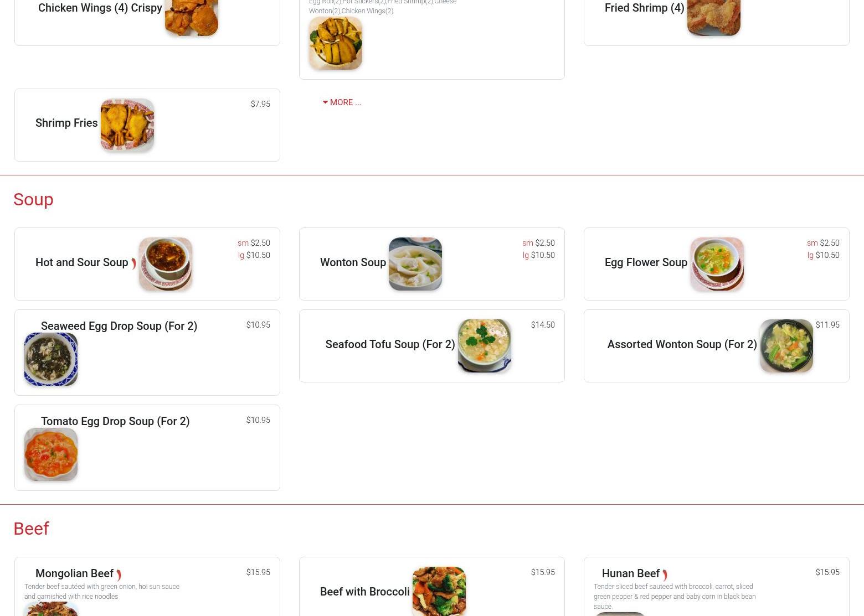The image size is (864, 616).
Task: Click the Shrimp Fries photo
Action: pyautogui.click(x=127, y=125)
